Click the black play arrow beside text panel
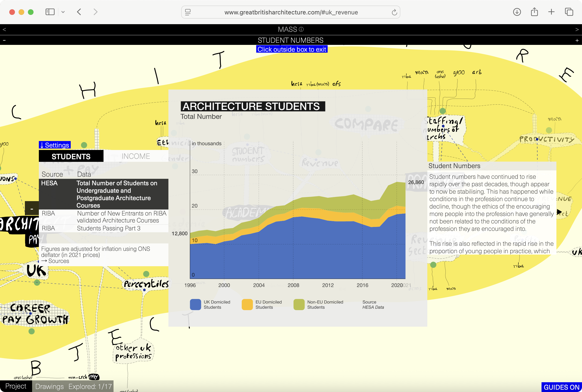 [559, 212]
